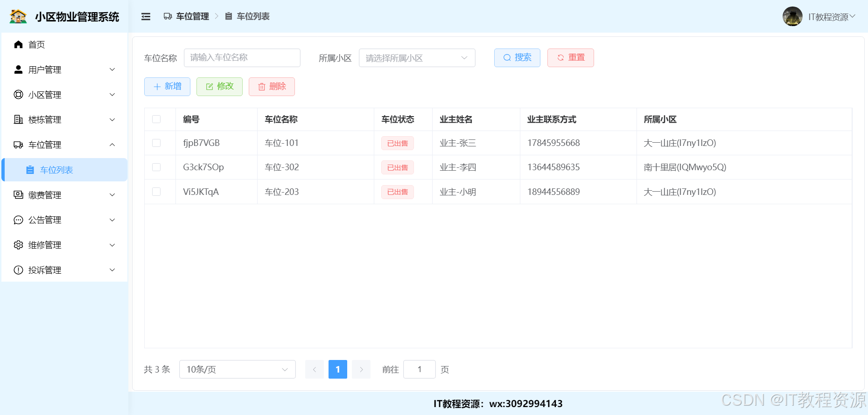The image size is (868, 415).
Task: Click the chat bubble icon beside 公告管理
Action: pyautogui.click(x=18, y=220)
